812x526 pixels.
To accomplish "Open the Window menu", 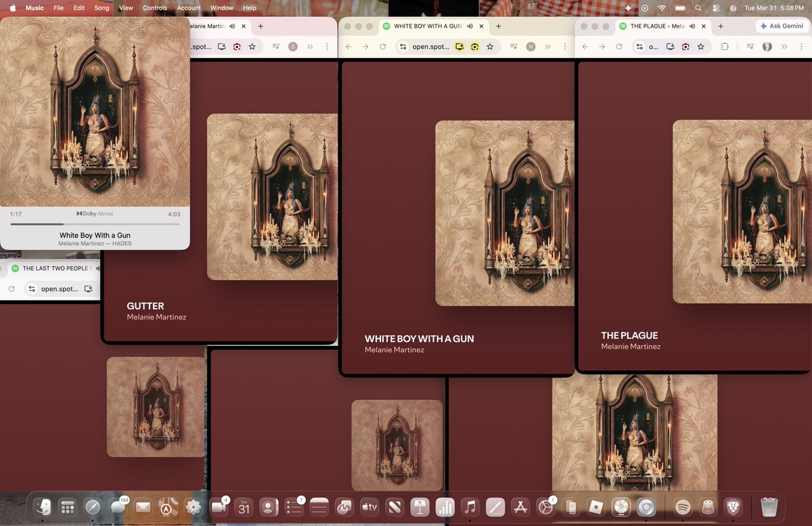I will [222, 8].
